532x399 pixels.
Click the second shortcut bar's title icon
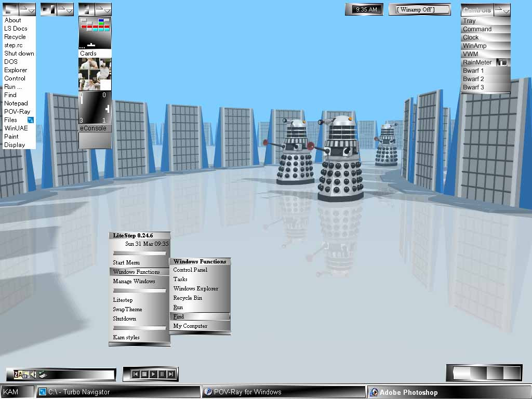(x=48, y=9)
